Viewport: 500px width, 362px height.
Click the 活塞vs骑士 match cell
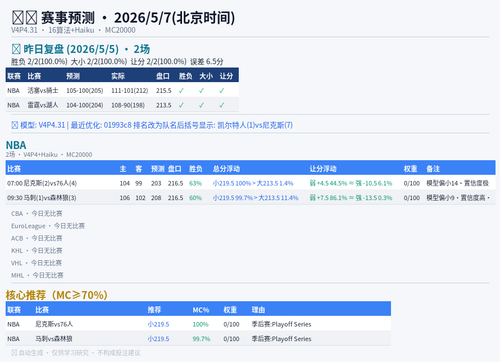[43, 91]
